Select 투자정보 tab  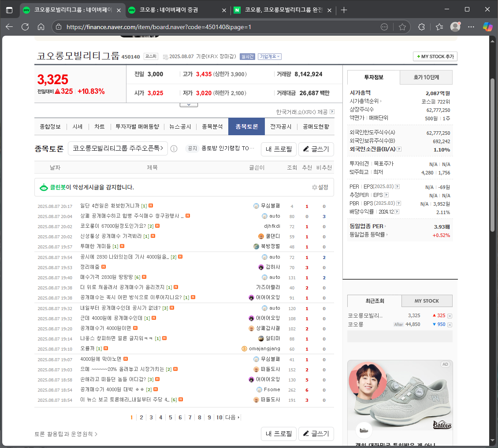[374, 77]
